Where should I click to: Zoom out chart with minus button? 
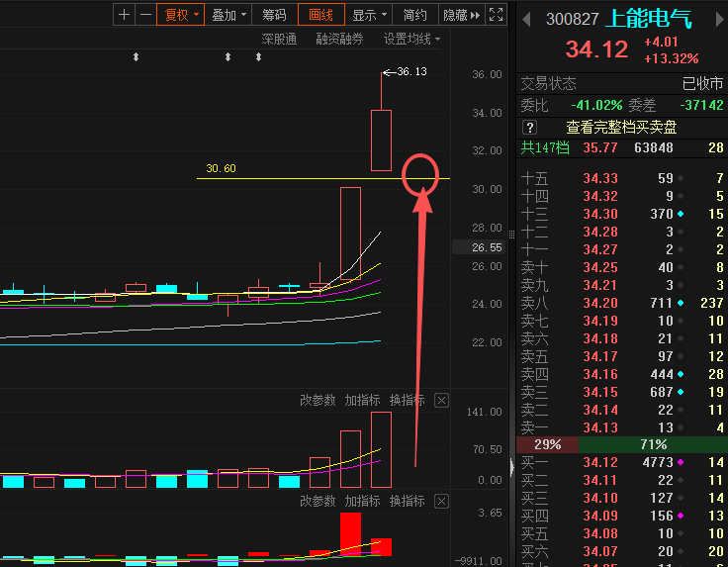pyautogui.click(x=145, y=15)
